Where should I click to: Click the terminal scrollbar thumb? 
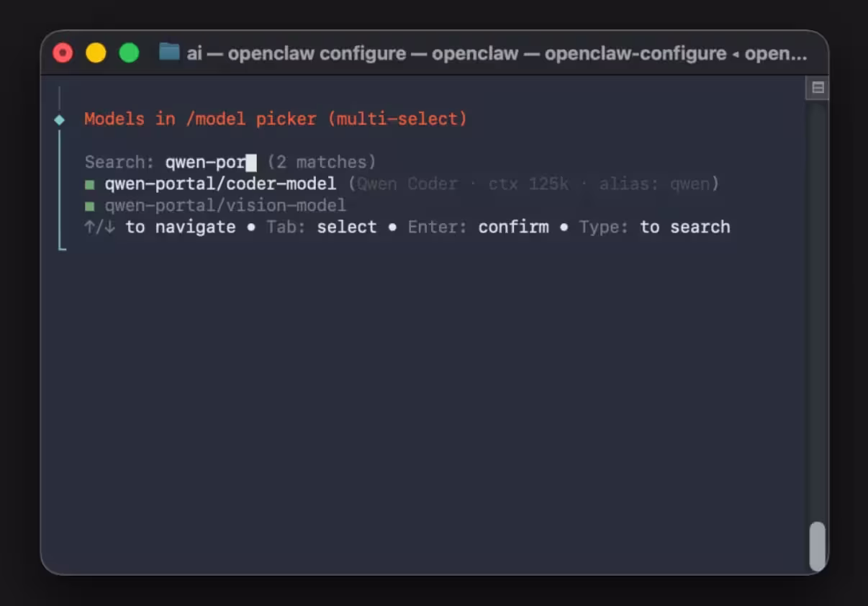(817, 546)
